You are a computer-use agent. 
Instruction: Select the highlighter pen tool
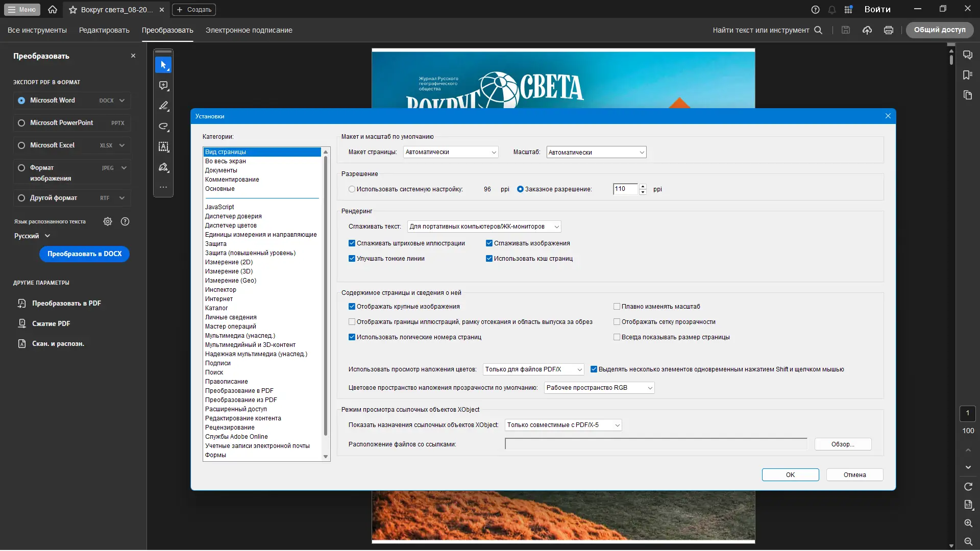(x=163, y=106)
